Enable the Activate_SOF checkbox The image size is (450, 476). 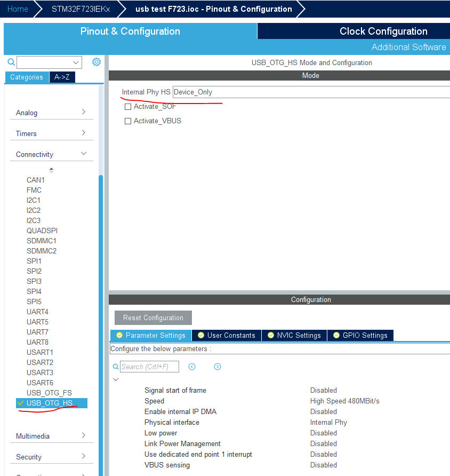128,107
